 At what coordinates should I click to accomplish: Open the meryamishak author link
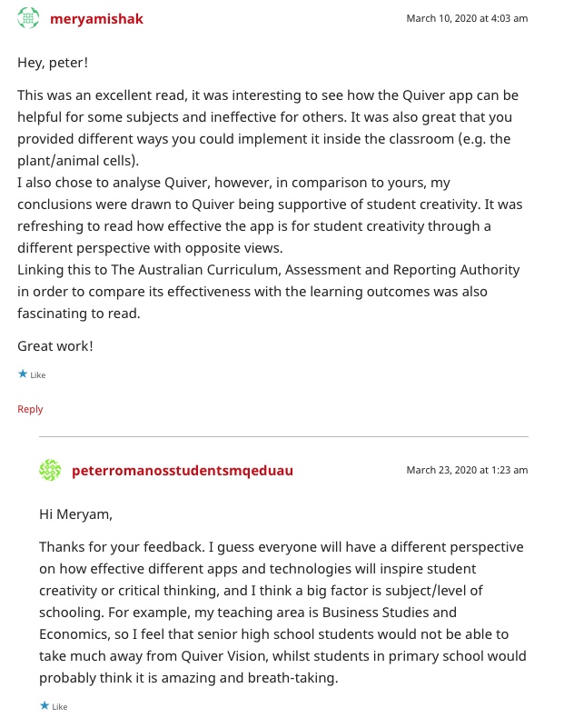[96, 18]
